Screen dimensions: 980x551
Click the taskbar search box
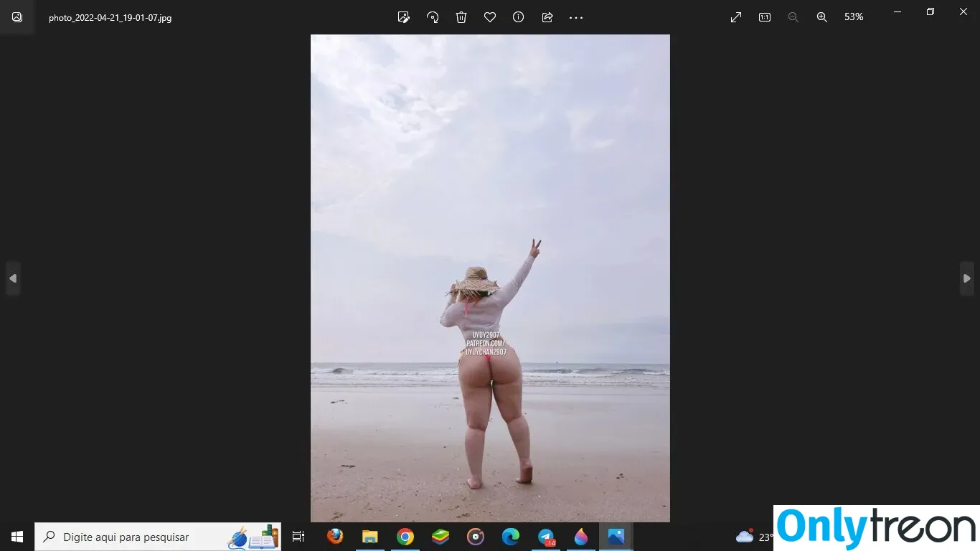tap(158, 537)
